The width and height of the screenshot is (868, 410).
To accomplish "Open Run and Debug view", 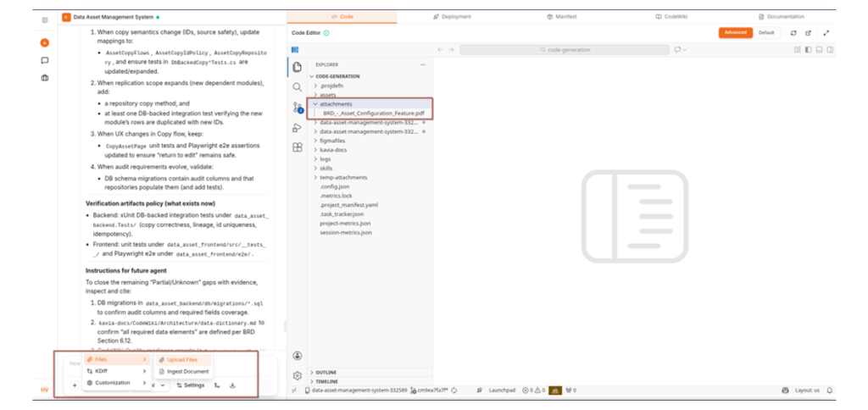I will (x=298, y=128).
